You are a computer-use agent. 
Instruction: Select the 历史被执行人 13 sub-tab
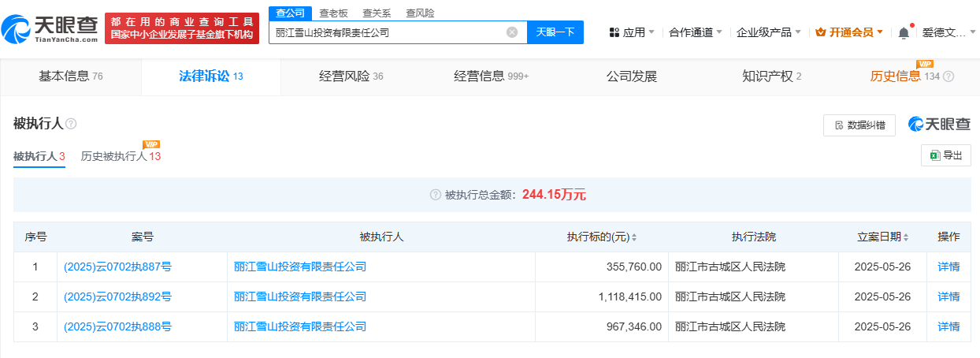pos(121,156)
